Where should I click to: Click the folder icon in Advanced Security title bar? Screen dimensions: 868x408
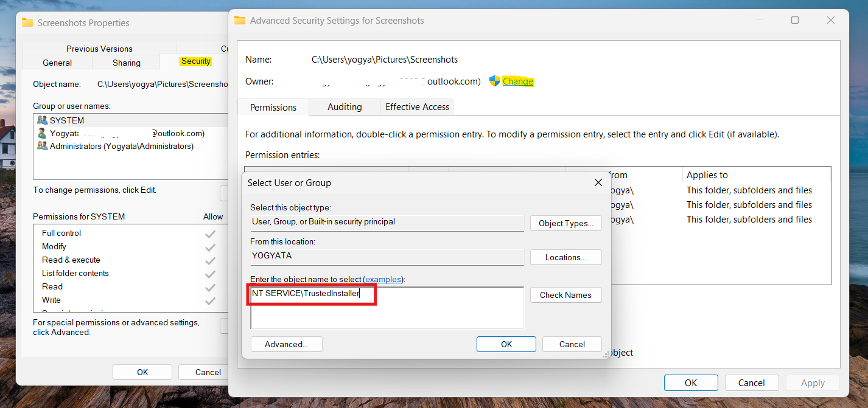tap(240, 20)
